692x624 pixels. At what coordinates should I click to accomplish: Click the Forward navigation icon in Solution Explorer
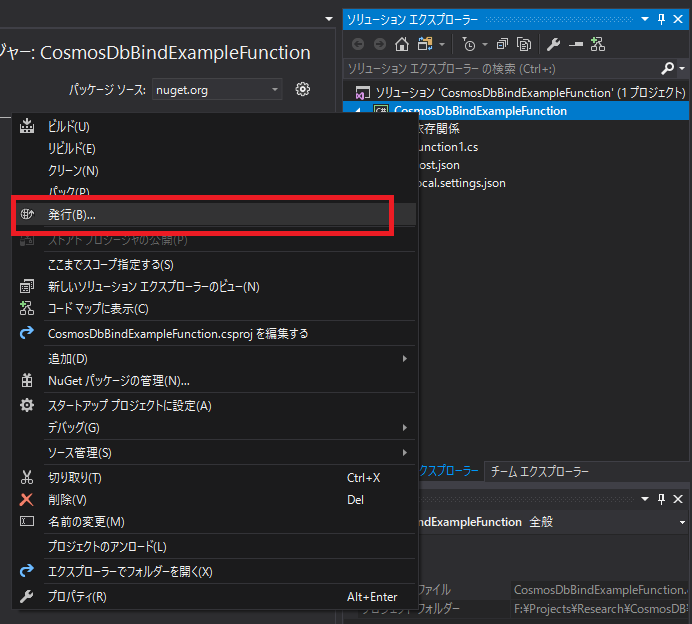click(380, 44)
